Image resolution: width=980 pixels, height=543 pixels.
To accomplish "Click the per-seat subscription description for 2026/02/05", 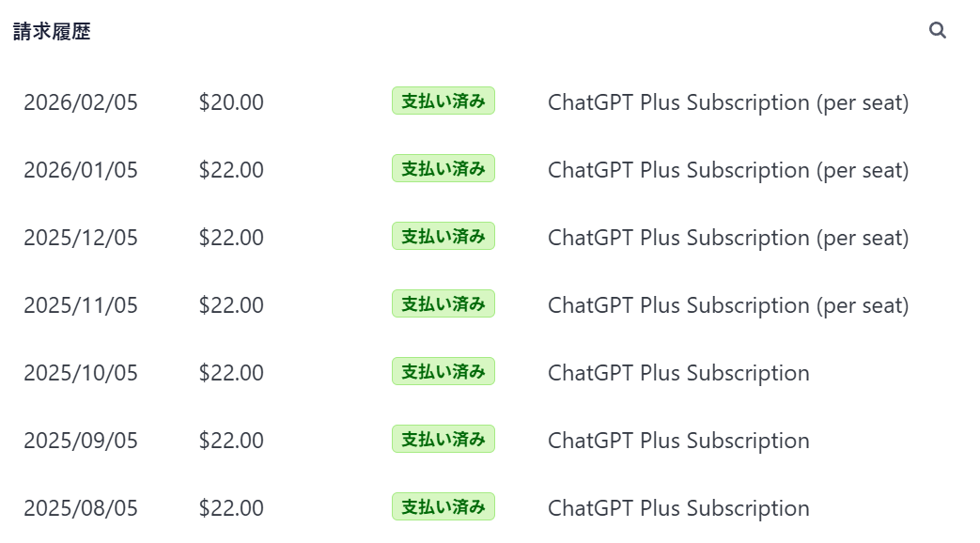I will (728, 102).
